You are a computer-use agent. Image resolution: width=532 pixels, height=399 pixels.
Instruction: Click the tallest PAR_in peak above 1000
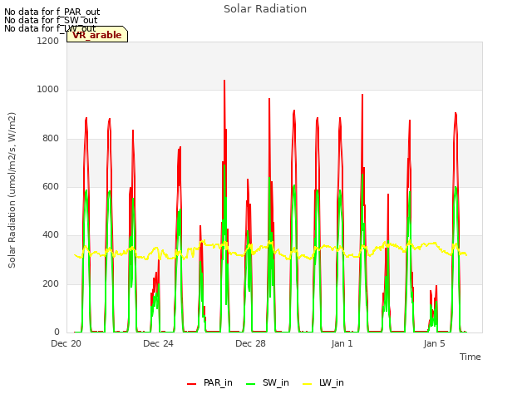click(x=224, y=81)
